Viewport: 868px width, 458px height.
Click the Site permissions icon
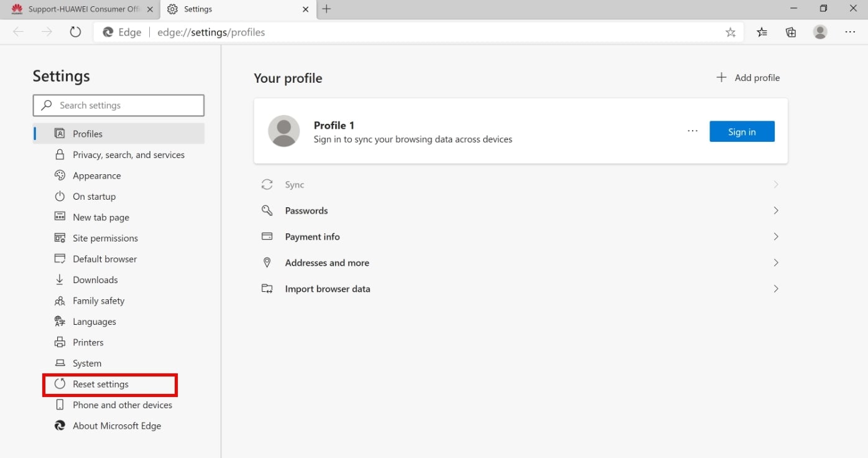pyautogui.click(x=60, y=238)
